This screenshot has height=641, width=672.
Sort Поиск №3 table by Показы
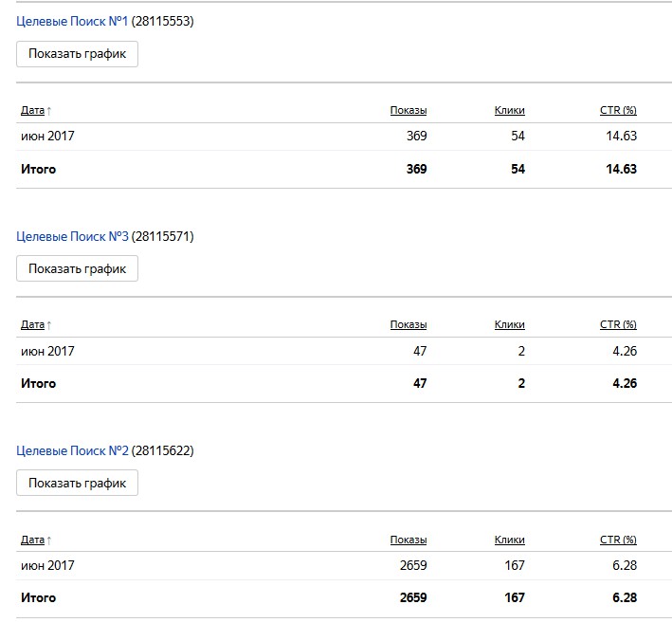tap(408, 324)
